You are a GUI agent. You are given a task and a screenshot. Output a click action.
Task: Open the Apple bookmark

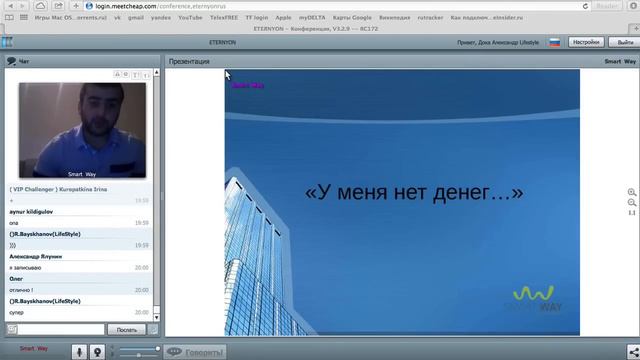coord(283,18)
